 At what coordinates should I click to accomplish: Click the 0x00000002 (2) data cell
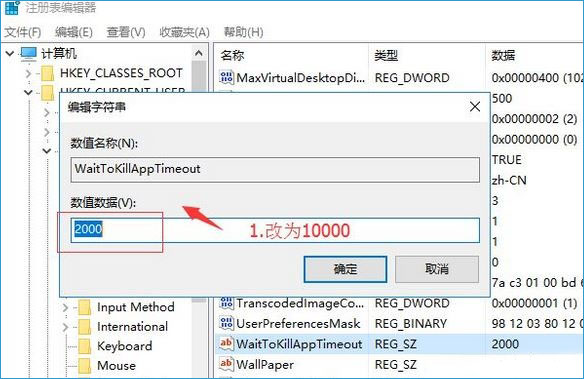(x=534, y=119)
